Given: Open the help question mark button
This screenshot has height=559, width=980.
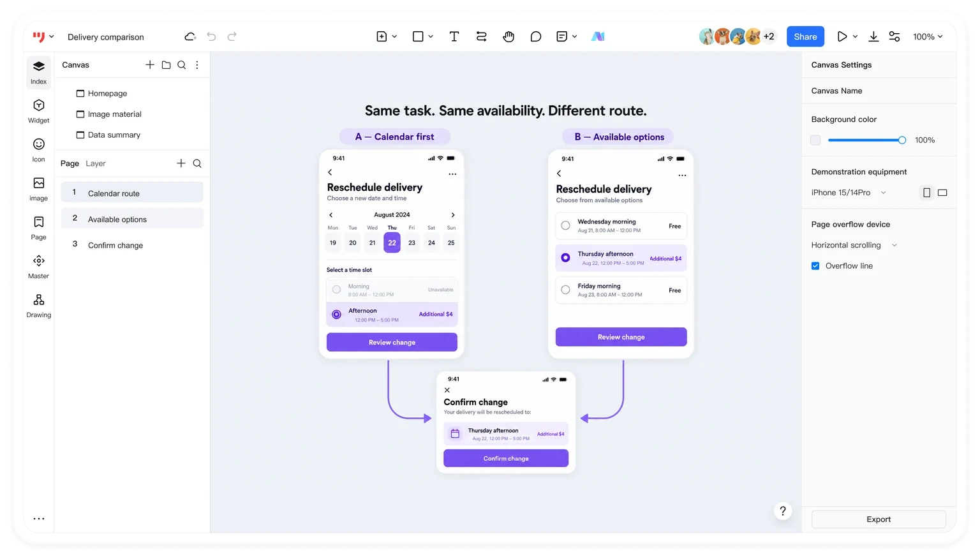Looking at the screenshot, I should (x=783, y=511).
